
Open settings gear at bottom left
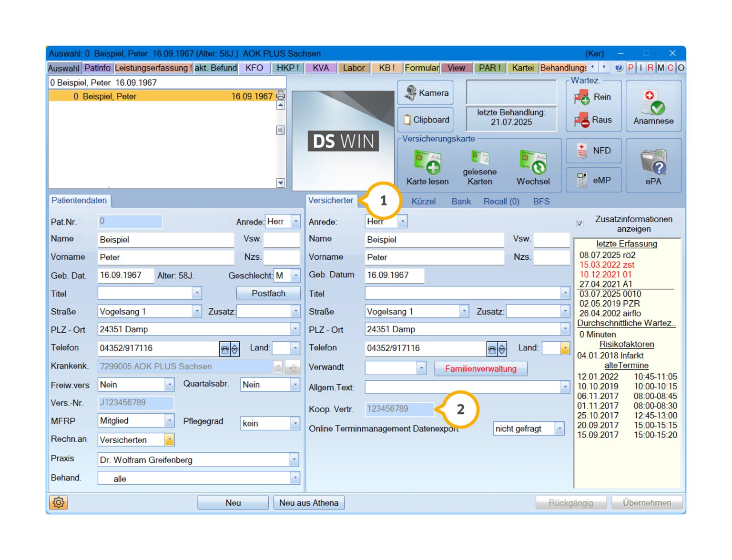59,502
